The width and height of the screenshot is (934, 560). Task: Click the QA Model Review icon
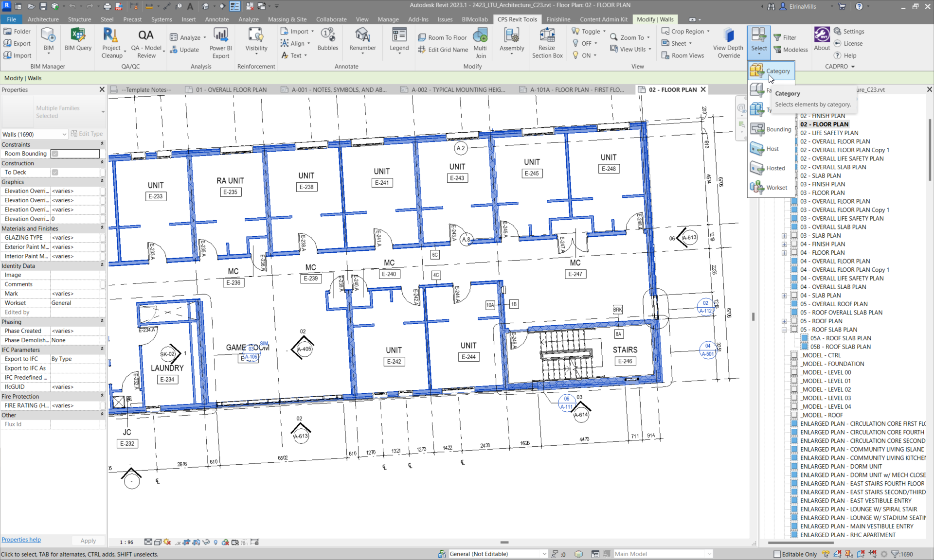[x=146, y=36]
